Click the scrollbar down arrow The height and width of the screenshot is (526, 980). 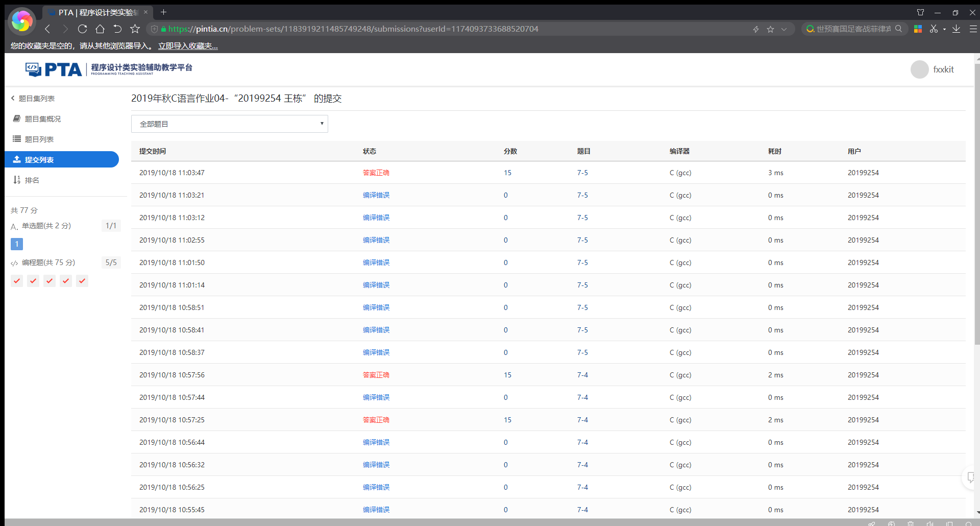977,513
